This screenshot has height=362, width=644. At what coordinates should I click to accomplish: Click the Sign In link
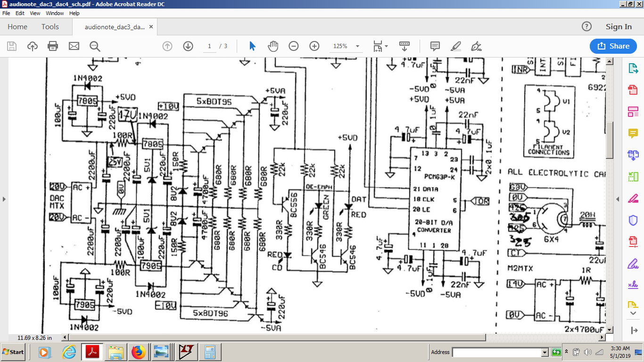[x=619, y=27]
